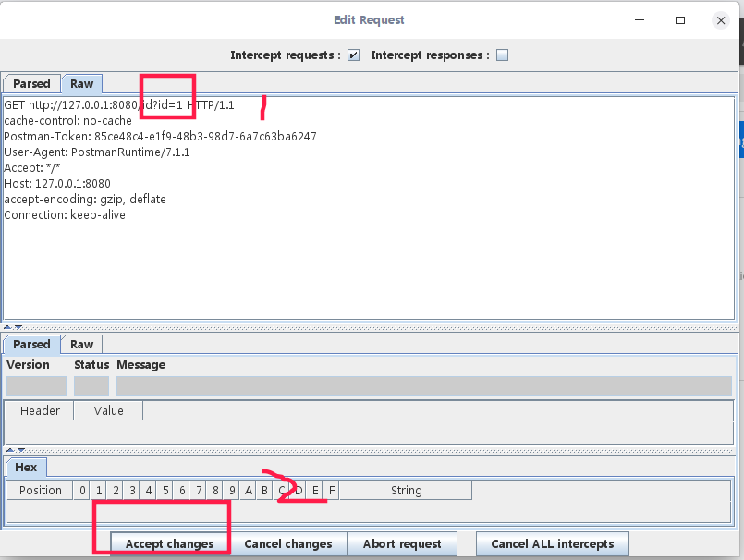Enable the Intercept responses checkbox
This screenshot has width=744, height=560.
coord(503,55)
